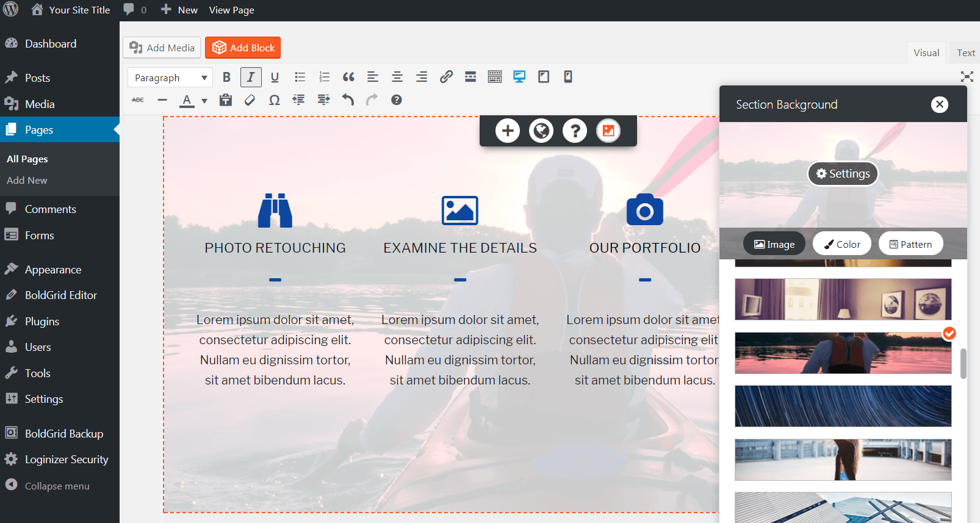Click the Insert/edit link icon
Image resolution: width=980 pixels, height=523 pixels.
446,77
